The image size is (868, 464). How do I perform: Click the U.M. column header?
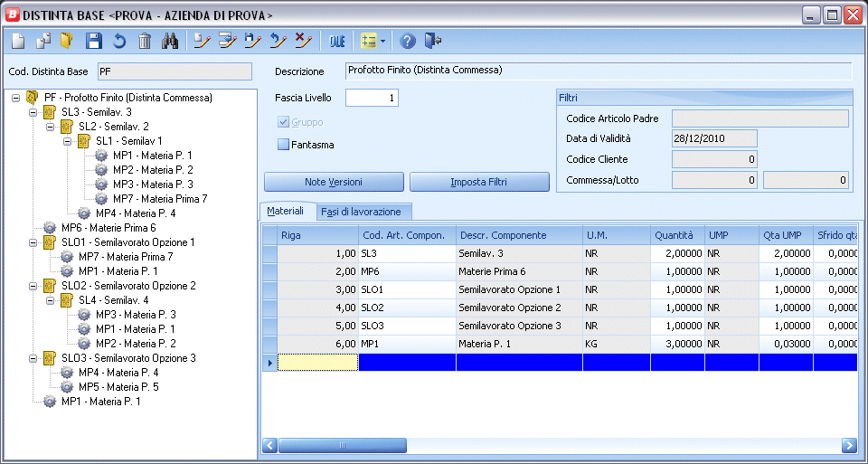[x=617, y=235]
